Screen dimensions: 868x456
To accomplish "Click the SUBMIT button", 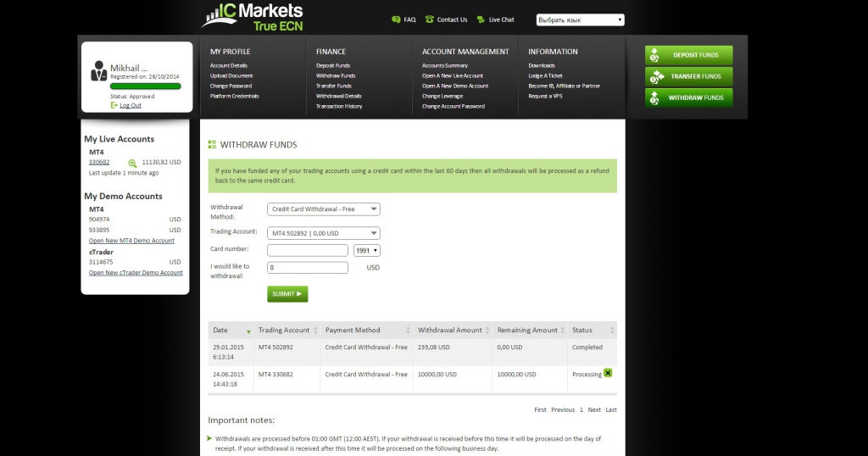I will click(x=287, y=294).
